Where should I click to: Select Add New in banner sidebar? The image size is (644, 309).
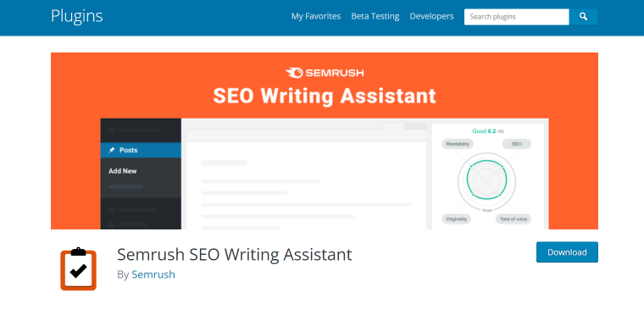point(122,171)
